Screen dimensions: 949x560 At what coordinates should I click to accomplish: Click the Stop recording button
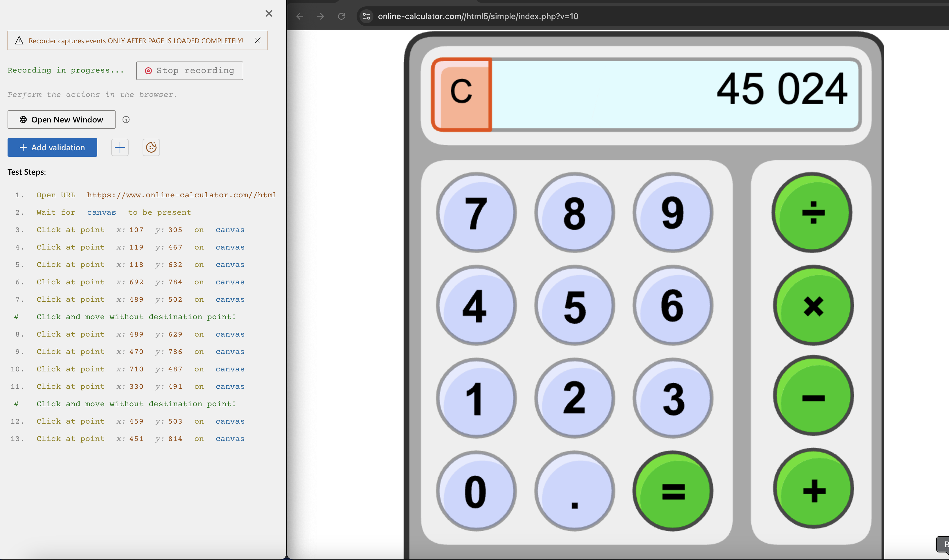click(189, 71)
